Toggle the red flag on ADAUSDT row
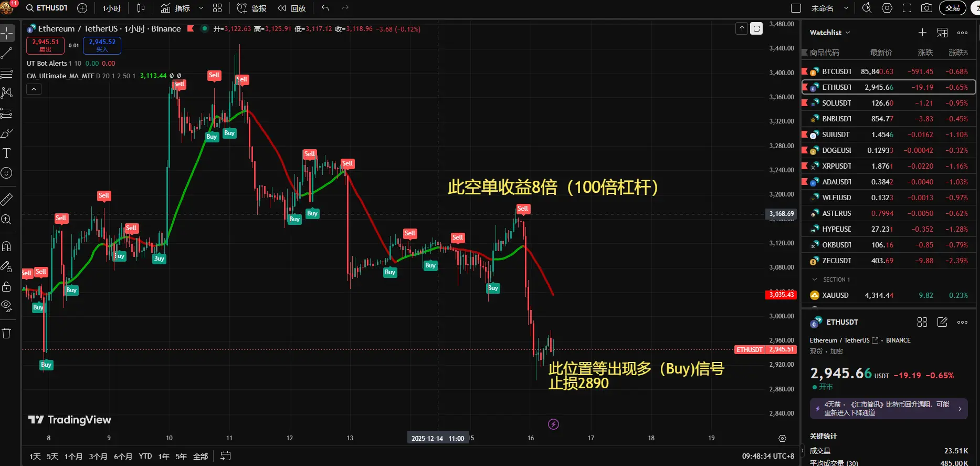 tap(805, 182)
